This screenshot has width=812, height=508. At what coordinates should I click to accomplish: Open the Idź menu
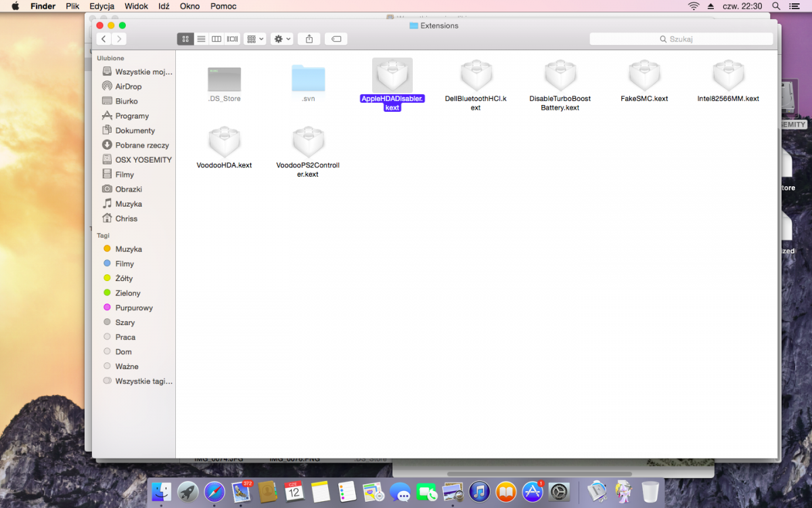click(x=164, y=6)
